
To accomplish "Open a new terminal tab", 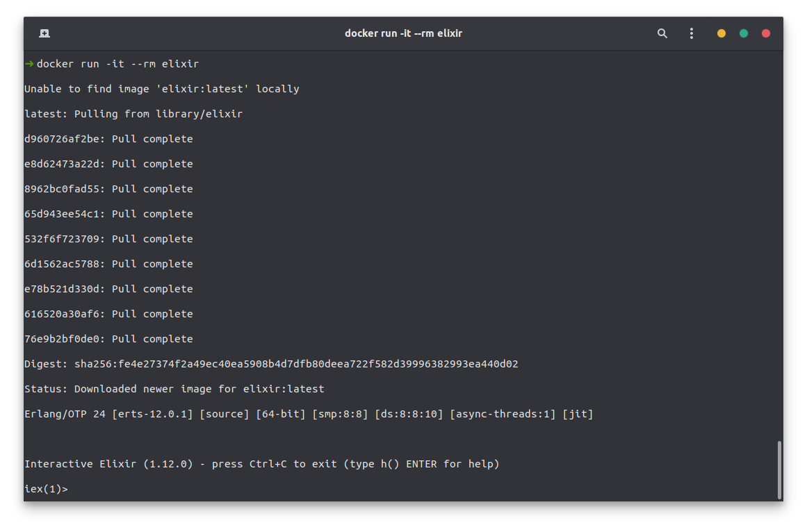I will (x=44, y=33).
